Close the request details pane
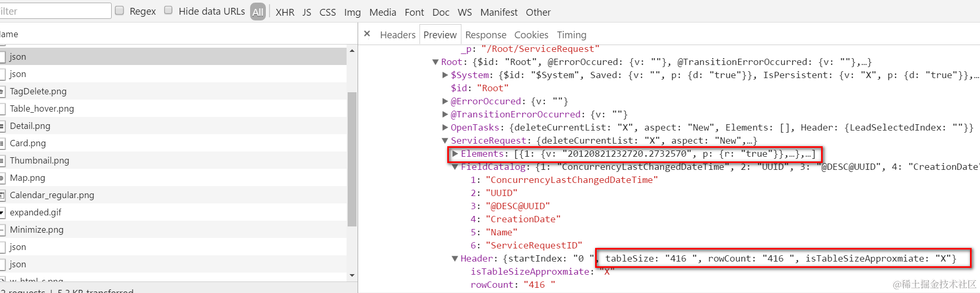The image size is (980, 293). (367, 34)
